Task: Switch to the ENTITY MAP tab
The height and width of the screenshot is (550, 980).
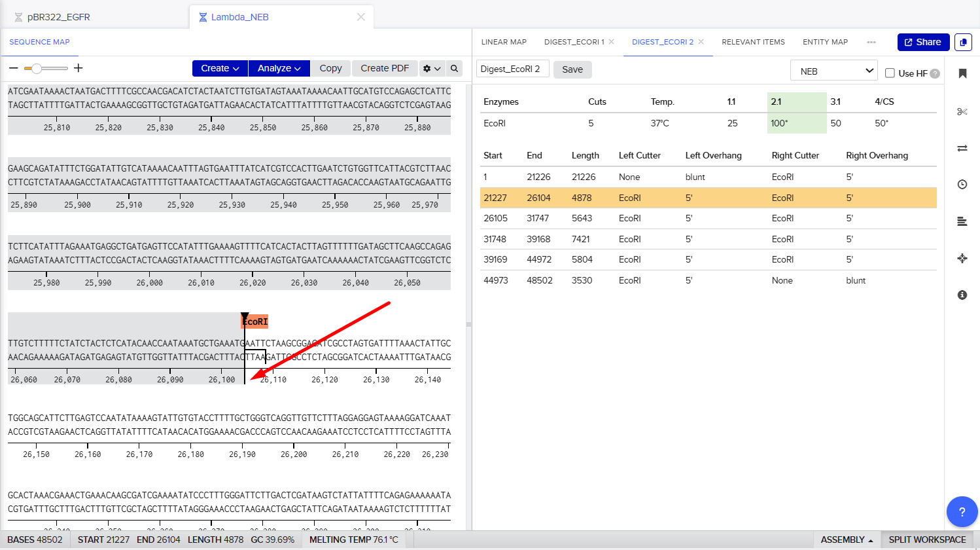Action: pyautogui.click(x=825, y=42)
